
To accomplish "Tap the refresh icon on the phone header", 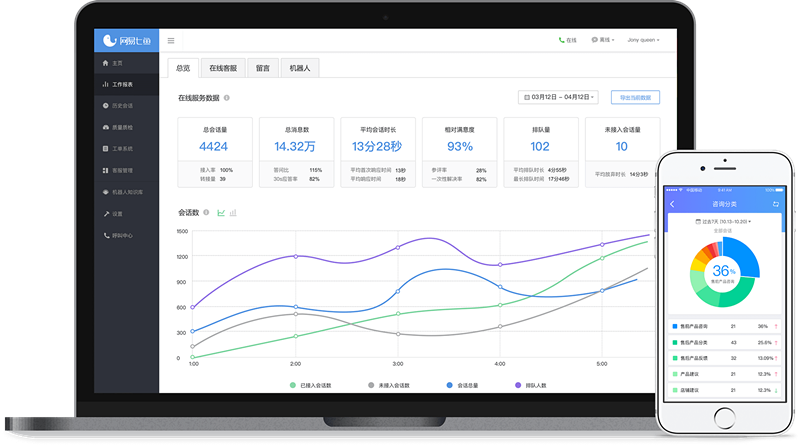I will click(x=776, y=204).
